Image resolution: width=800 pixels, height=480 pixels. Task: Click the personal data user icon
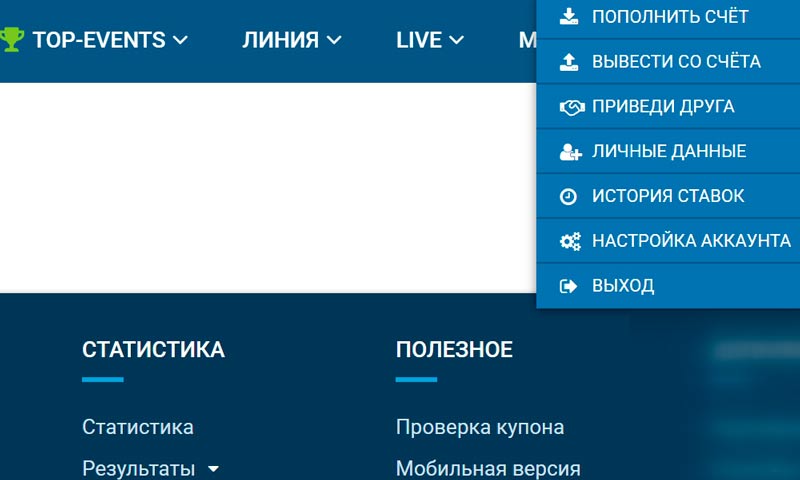pos(570,151)
